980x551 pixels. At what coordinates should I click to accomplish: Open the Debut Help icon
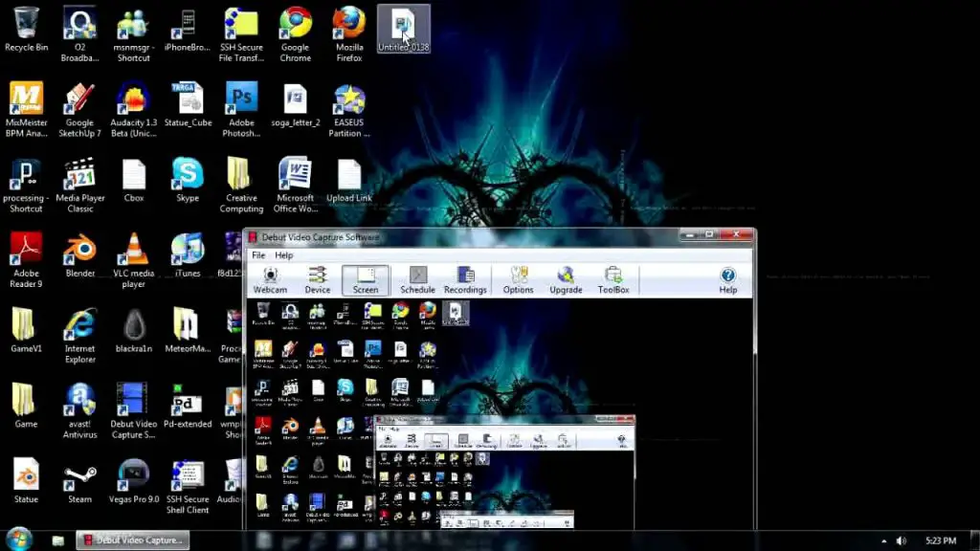click(x=727, y=280)
